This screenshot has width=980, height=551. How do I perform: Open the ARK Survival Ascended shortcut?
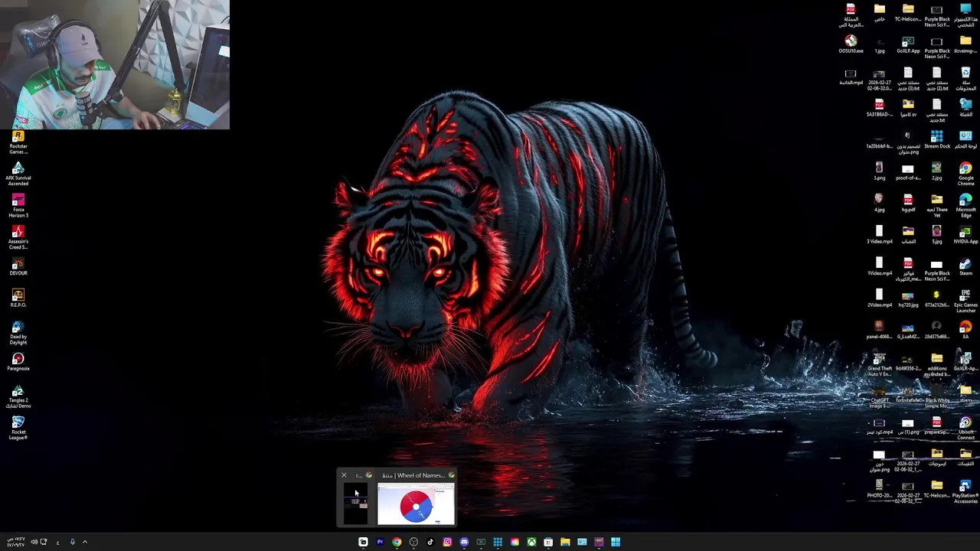click(x=18, y=174)
